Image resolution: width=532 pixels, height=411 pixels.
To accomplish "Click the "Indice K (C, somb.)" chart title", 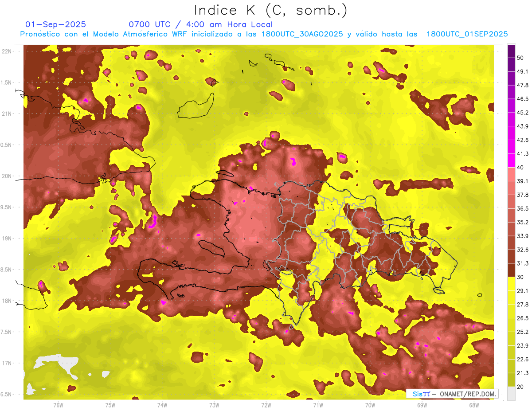I will click(271, 11).
